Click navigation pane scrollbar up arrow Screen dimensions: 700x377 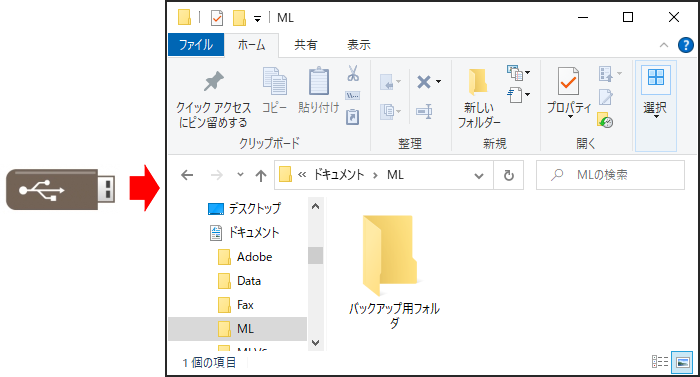(316, 206)
